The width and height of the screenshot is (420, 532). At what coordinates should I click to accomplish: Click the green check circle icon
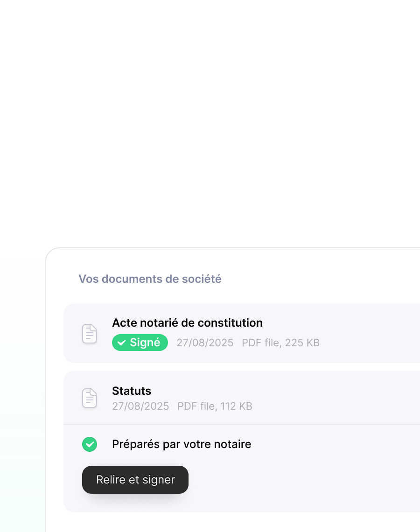tap(90, 444)
